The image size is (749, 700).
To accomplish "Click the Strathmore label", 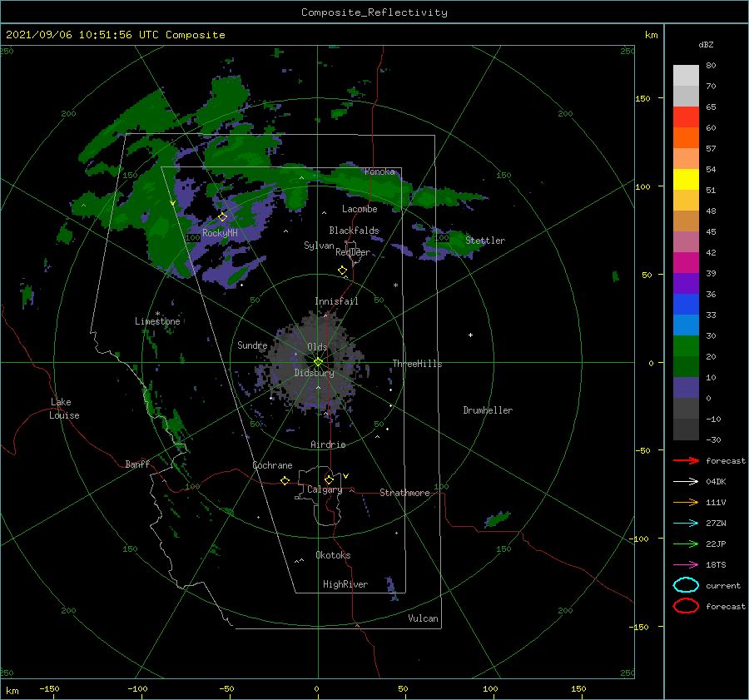I will coord(404,493).
